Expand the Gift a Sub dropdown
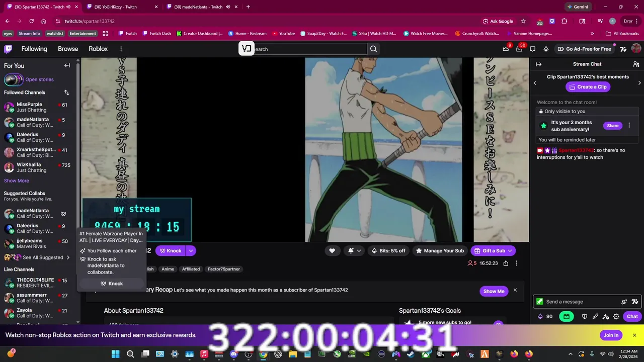The height and width of the screenshot is (362, 644). pyautogui.click(x=510, y=250)
